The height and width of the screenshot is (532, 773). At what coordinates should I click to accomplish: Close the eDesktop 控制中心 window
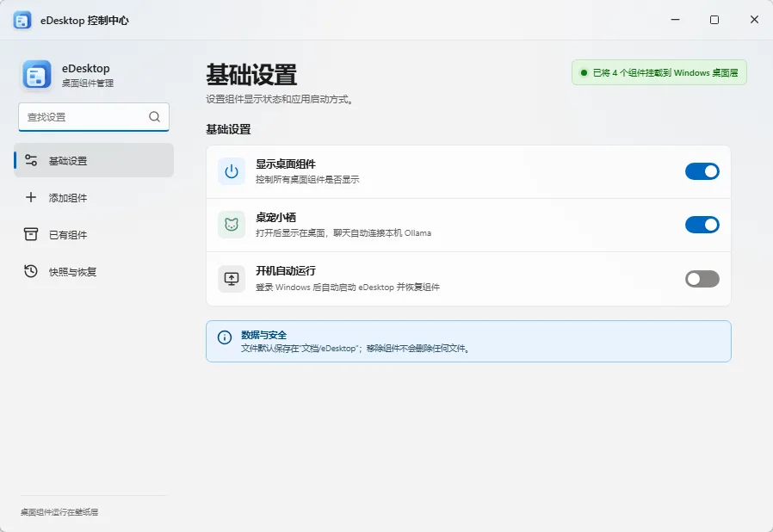pos(754,20)
